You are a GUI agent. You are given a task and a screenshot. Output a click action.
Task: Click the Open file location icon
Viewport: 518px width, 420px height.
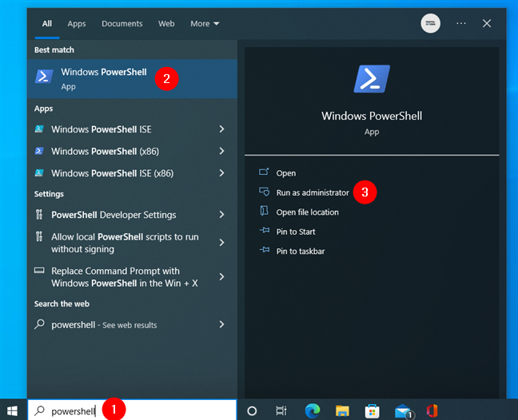[264, 211]
